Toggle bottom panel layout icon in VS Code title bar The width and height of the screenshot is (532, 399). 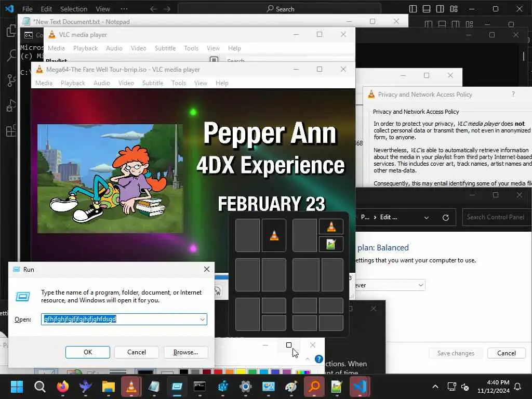click(x=427, y=9)
